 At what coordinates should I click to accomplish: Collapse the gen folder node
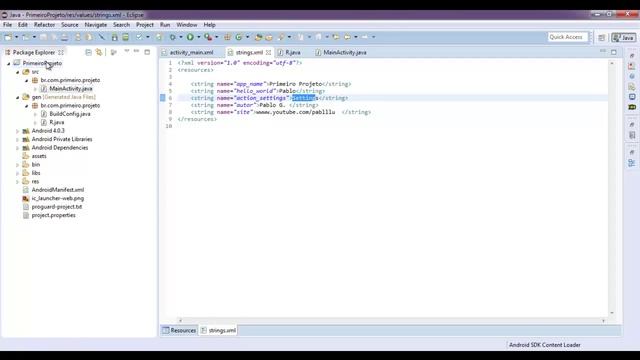pos(18,97)
